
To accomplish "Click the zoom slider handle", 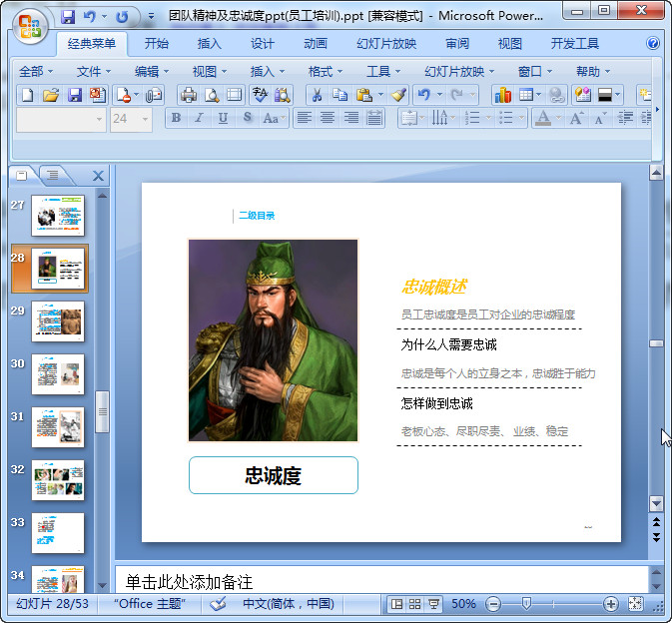I will (526, 604).
